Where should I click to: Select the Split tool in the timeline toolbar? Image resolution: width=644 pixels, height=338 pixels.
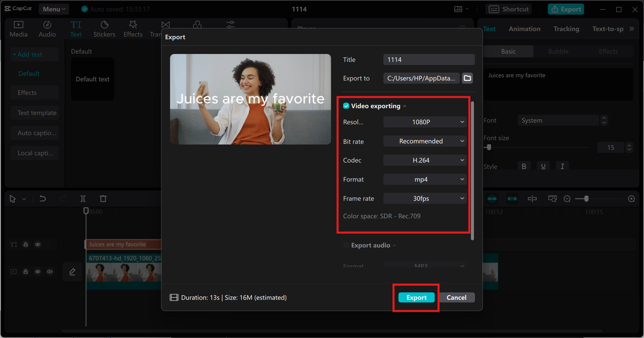point(83,199)
